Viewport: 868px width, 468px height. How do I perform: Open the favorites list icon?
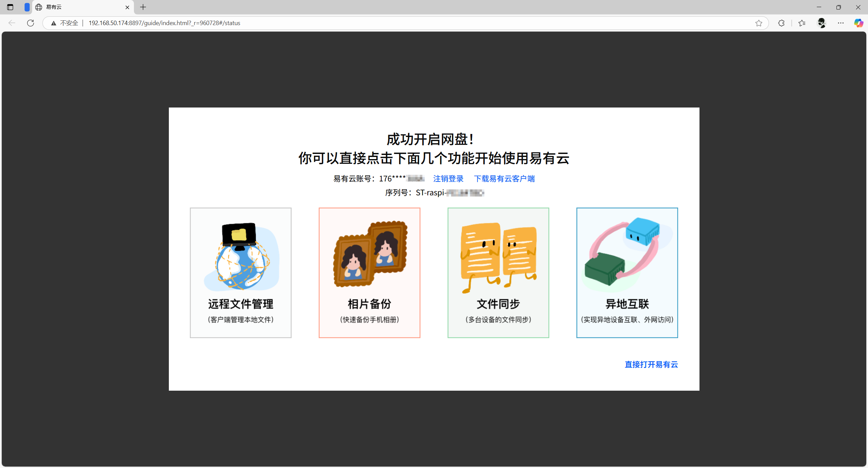click(802, 23)
